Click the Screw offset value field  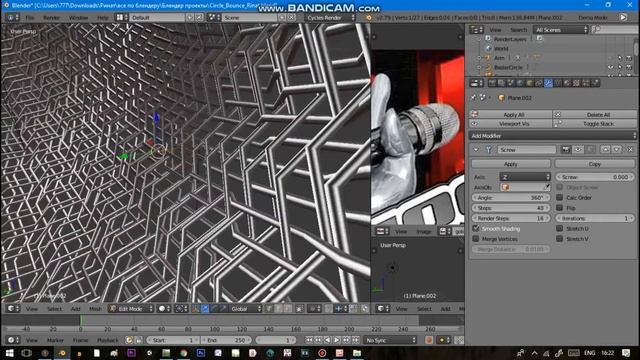(595, 177)
